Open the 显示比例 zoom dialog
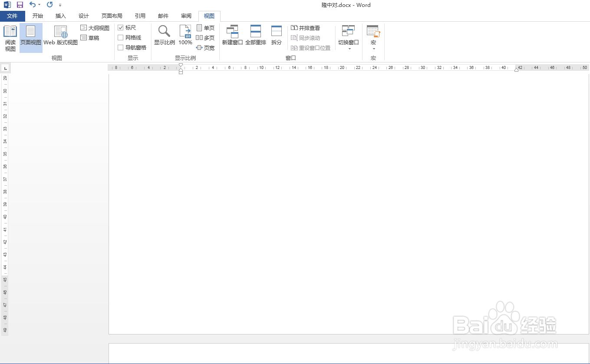The height and width of the screenshot is (364, 590). [x=165, y=36]
